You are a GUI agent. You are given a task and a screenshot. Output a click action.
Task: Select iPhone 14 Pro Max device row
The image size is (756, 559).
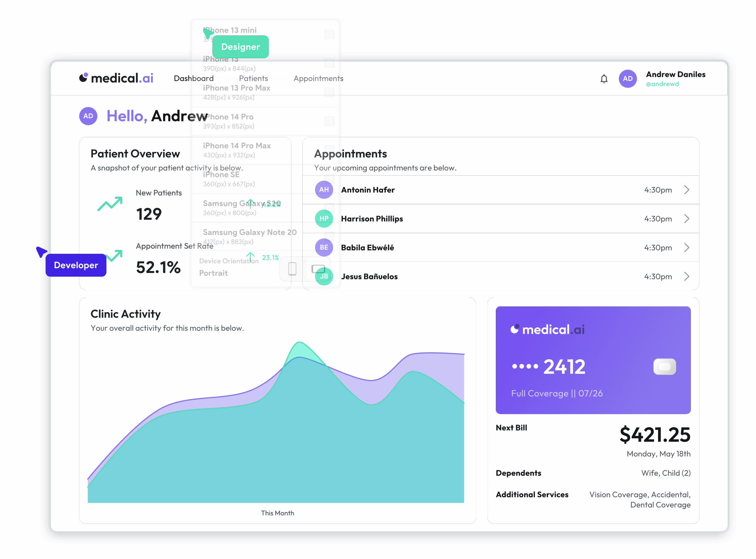pos(265,150)
